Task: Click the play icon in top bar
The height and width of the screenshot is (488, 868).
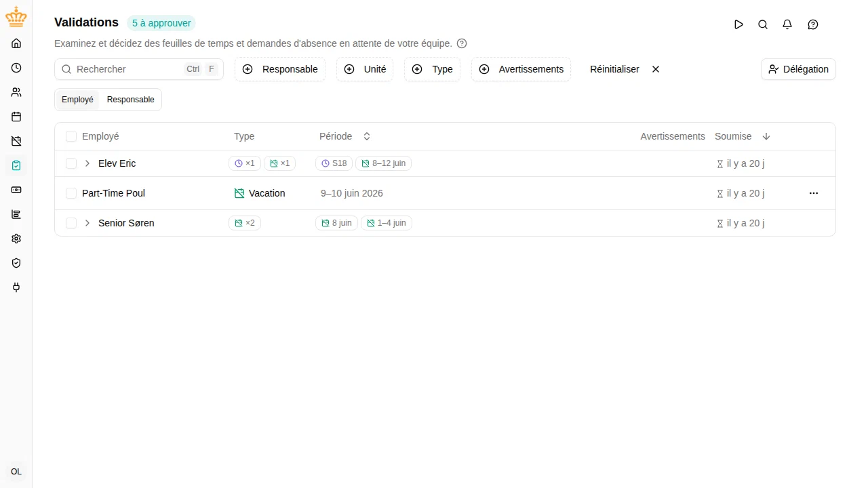Action: click(738, 24)
